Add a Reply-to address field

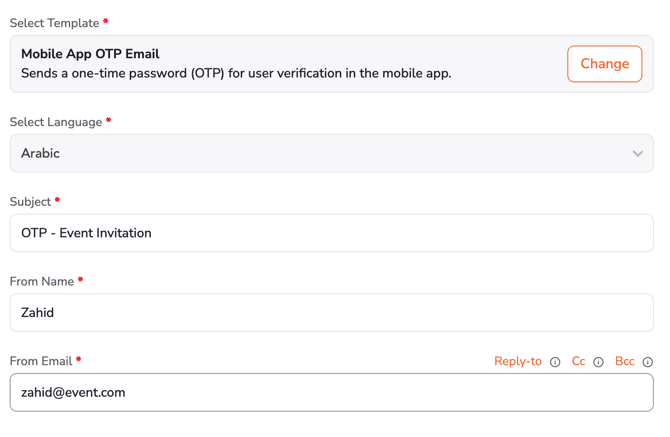point(517,361)
